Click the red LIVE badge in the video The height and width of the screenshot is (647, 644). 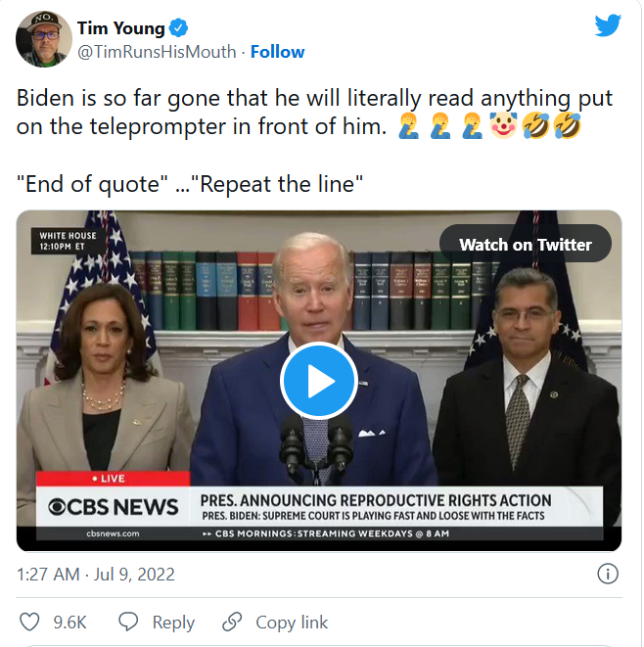(108, 479)
